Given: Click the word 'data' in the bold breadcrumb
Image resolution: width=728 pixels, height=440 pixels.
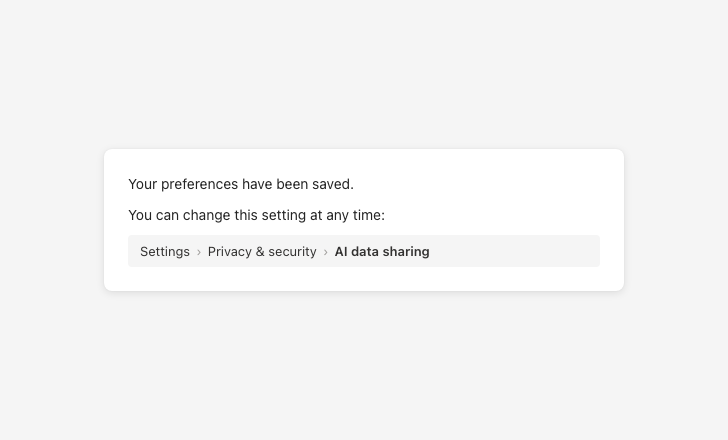Looking at the screenshot, I should click(364, 252).
